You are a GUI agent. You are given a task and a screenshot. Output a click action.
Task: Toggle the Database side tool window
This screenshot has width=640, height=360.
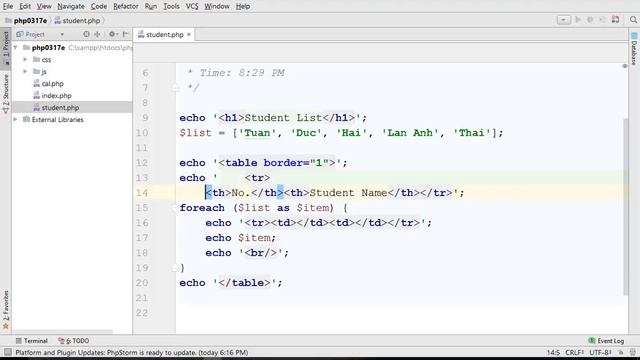[634, 49]
